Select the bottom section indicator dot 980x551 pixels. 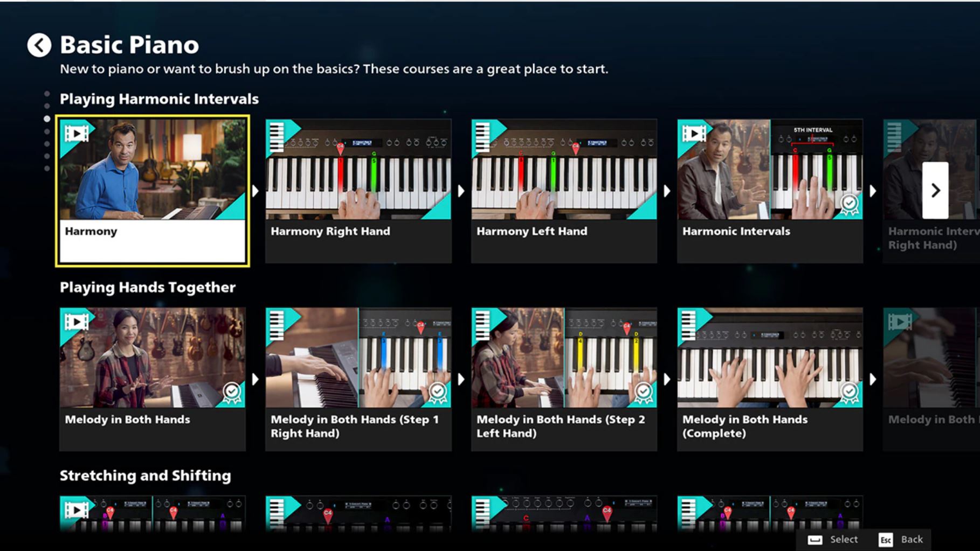47,169
